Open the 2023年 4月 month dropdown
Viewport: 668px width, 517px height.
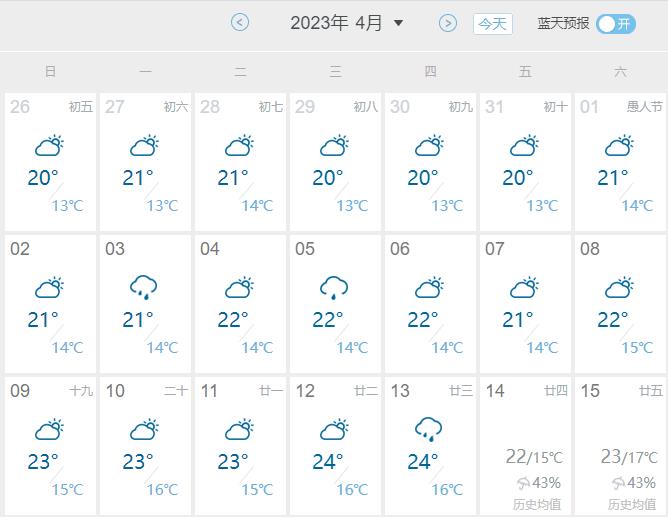pyautogui.click(x=398, y=23)
